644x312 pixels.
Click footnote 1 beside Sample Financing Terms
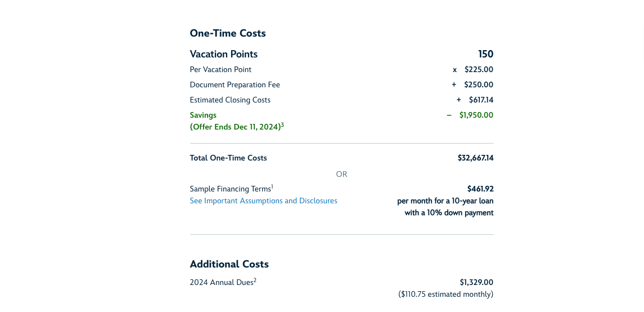pyautogui.click(x=272, y=186)
